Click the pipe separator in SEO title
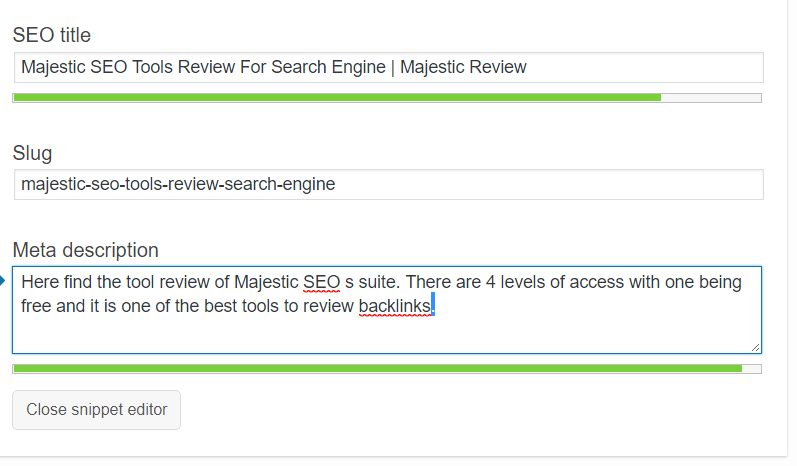797x466 pixels. 393,68
